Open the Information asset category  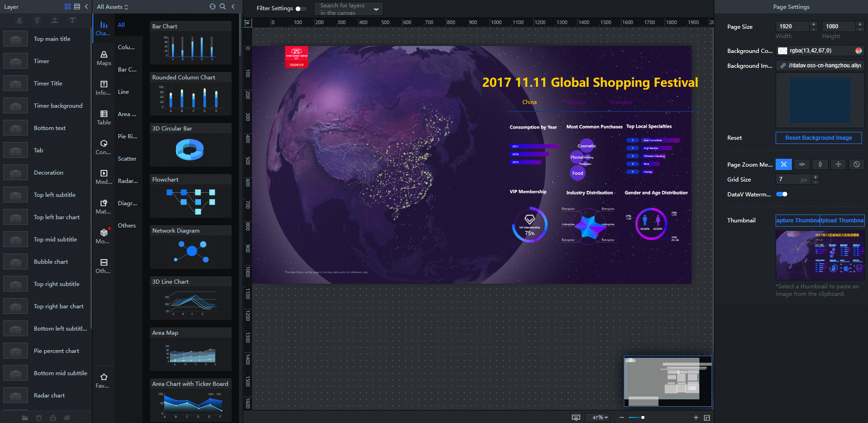(104, 88)
